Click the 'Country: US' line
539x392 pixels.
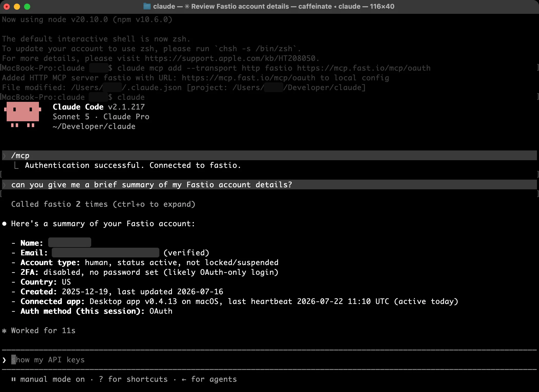pos(46,282)
